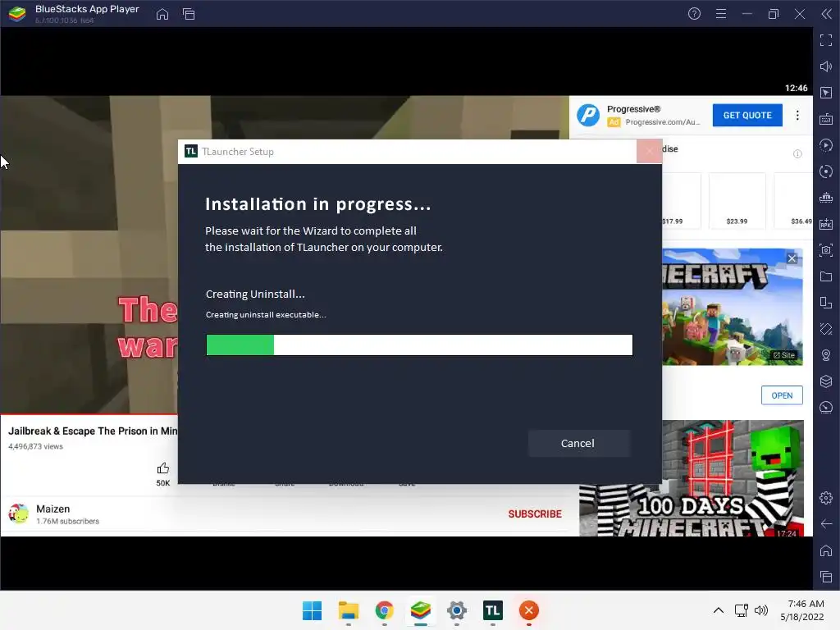Open the TLauncher taskbar icon
Image resolution: width=840 pixels, height=630 pixels.
tap(493, 610)
